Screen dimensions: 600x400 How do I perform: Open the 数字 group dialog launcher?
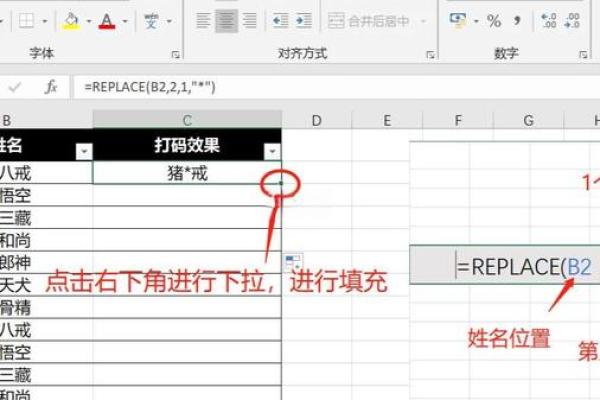(583, 55)
